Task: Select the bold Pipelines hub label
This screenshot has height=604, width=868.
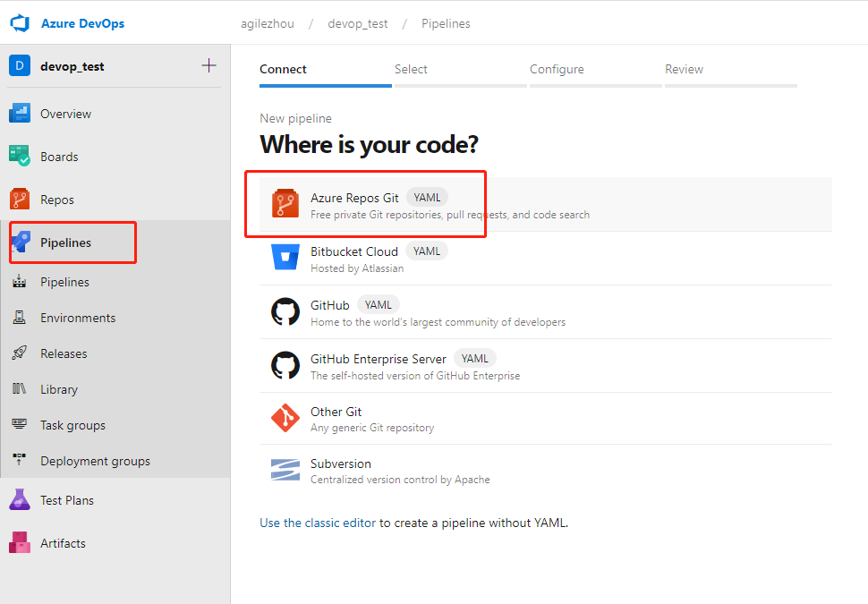Action: click(x=65, y=242)
